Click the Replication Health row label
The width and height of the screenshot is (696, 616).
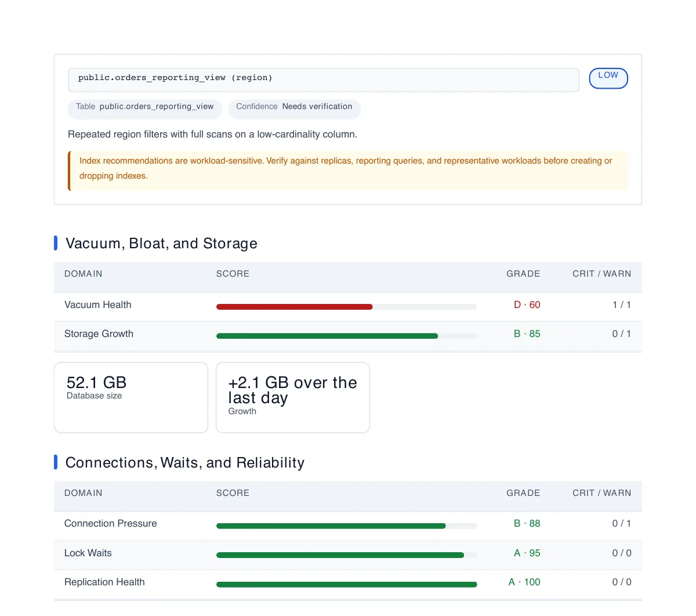pos(104,582)
